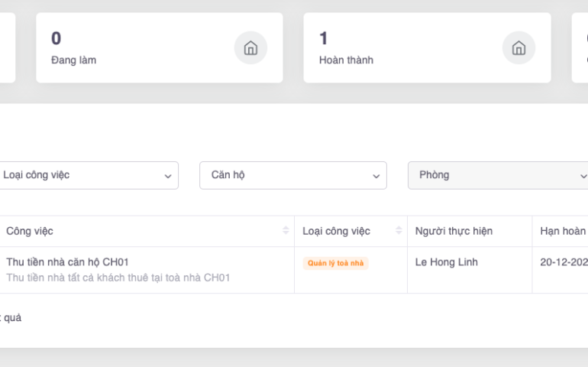The width and height of the screenshot is (588, 367).
Task: Click assignee Le Hong Linh
Action: pos(446,262)
